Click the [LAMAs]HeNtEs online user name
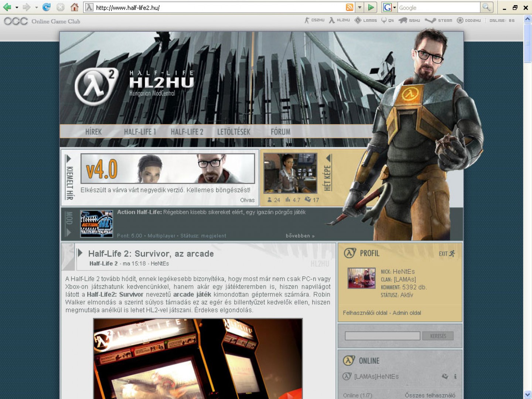The width and height of the screenshot is (532, 399). tap(376, 376)
